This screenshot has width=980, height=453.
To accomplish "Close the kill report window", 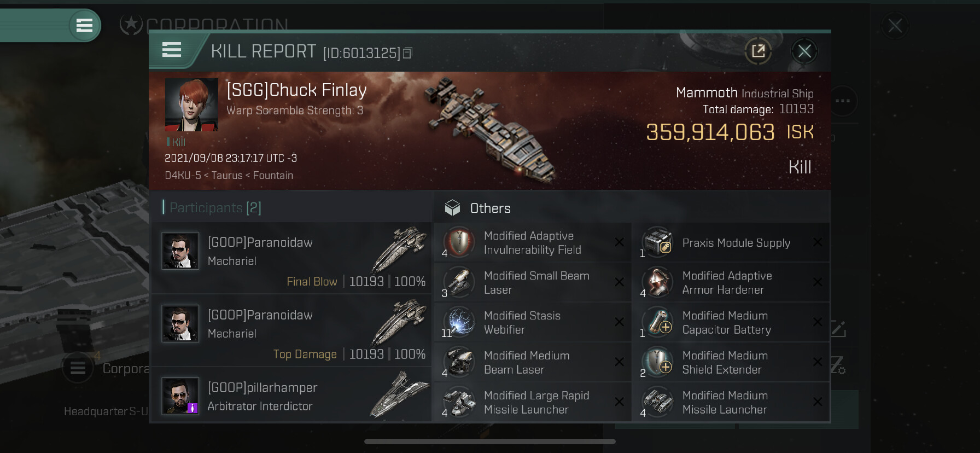I will tap(804, 51).
